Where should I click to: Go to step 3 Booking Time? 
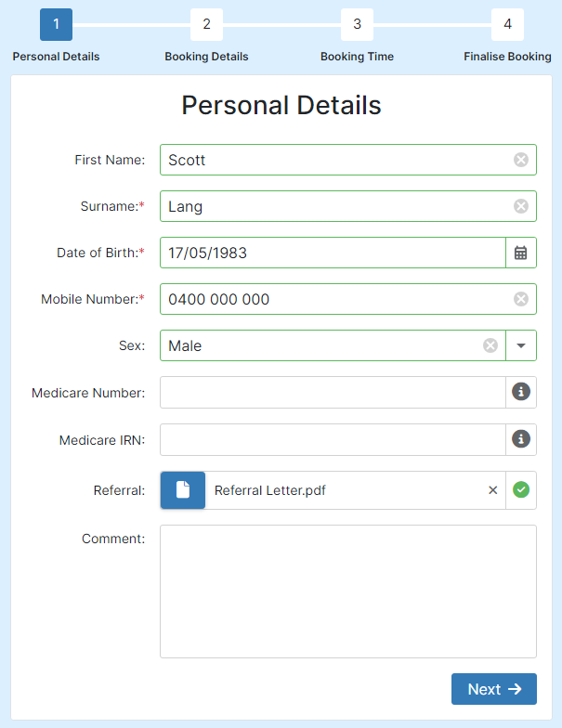point(357,24)
